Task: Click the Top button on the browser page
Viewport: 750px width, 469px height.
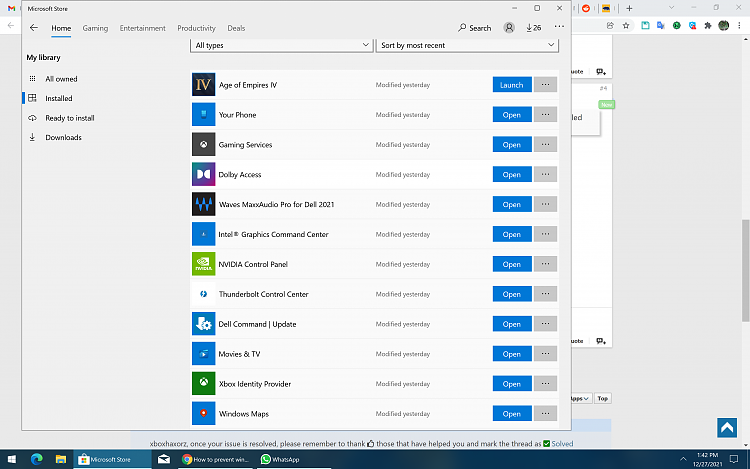Action: click(x=603, y=398)
